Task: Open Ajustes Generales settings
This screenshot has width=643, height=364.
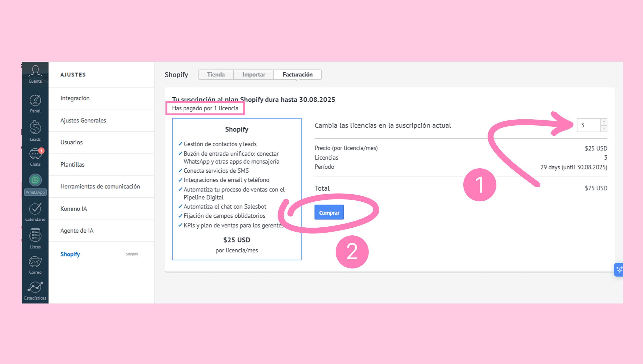Action: tap(101, 121)
